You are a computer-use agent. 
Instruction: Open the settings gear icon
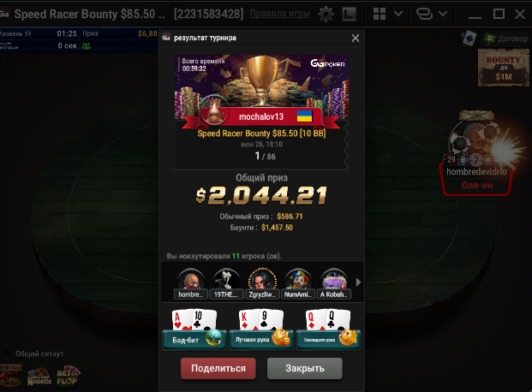tap(326, 15)
